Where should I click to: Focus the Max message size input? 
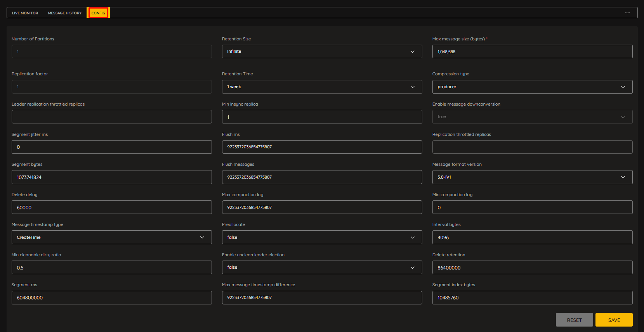(x=532, y=52)
